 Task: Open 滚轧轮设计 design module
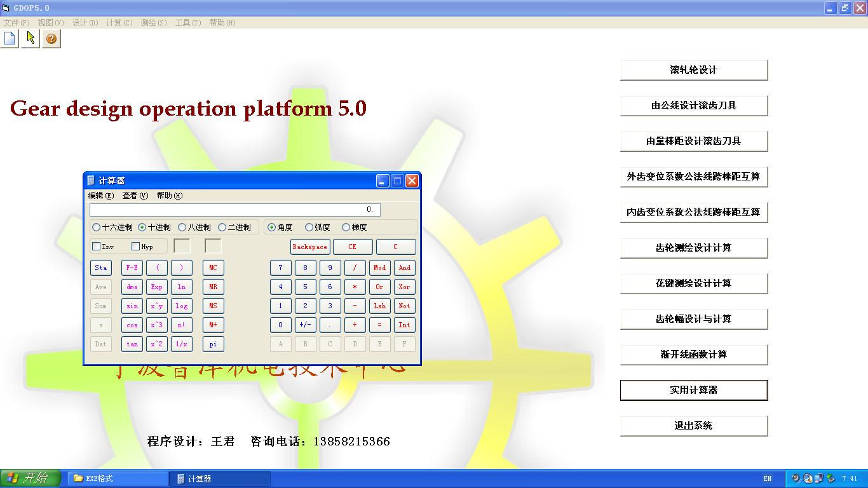pyautogui.click(x=694, y=70)
